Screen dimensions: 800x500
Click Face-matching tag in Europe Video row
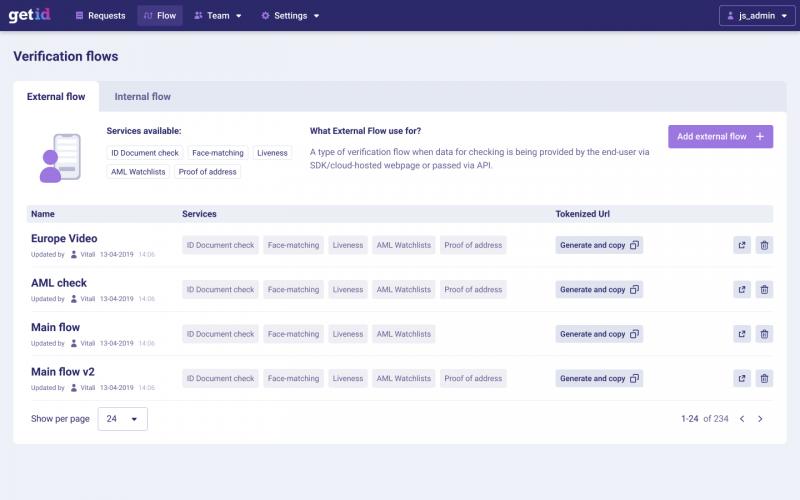(293, 245)
